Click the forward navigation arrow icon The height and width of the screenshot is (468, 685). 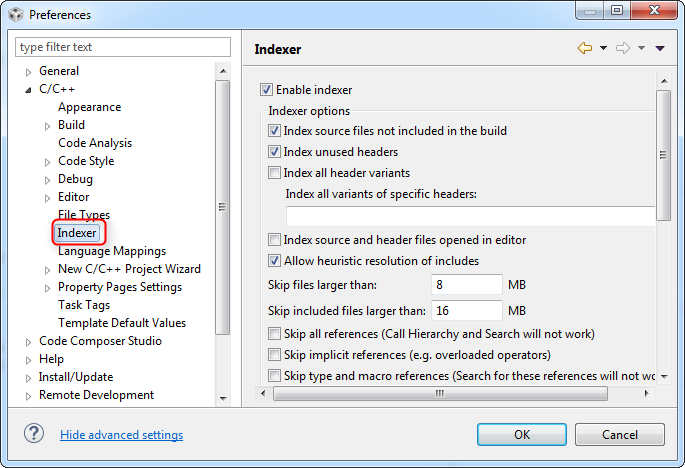[x=622, y=48]
